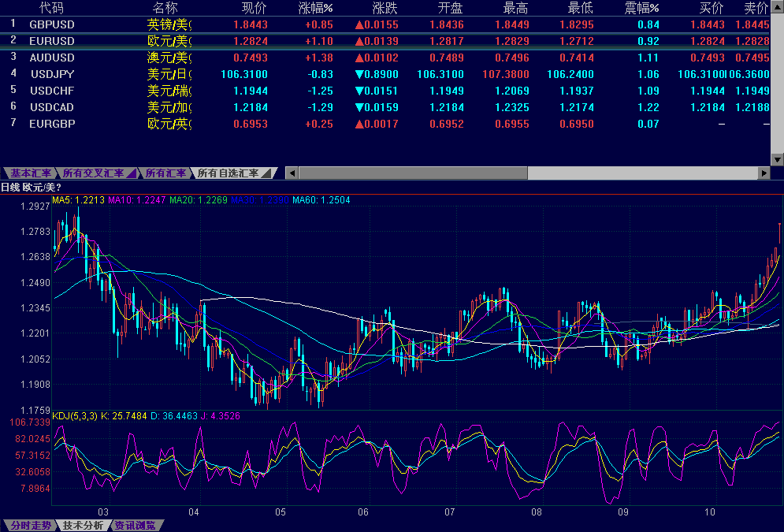
Task: Select the 所有汇率 tab
Action: (x=165, y=173)
